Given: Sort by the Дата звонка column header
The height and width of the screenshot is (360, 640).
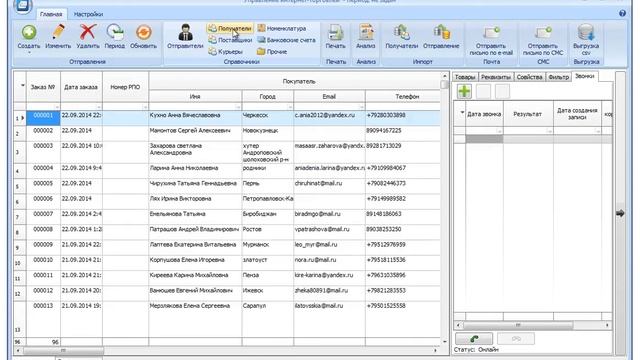Looking at the screenshot, I should [484, 114].
